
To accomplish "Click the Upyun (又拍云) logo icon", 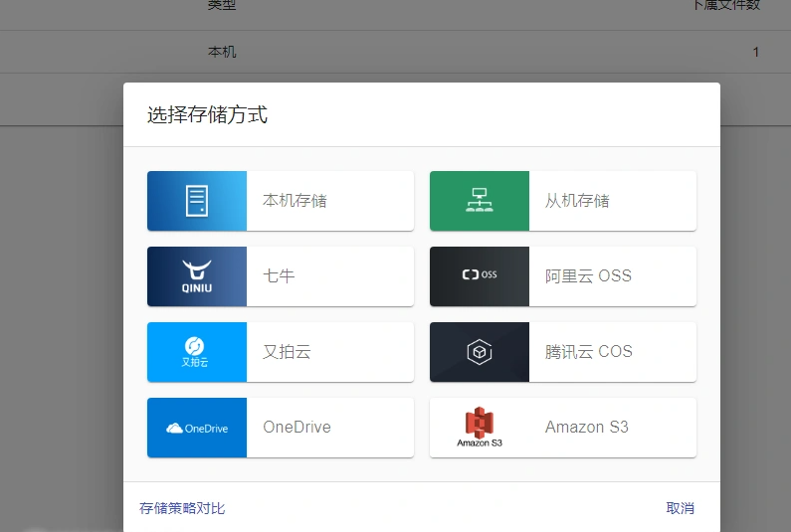I will [x=196, y=351].
